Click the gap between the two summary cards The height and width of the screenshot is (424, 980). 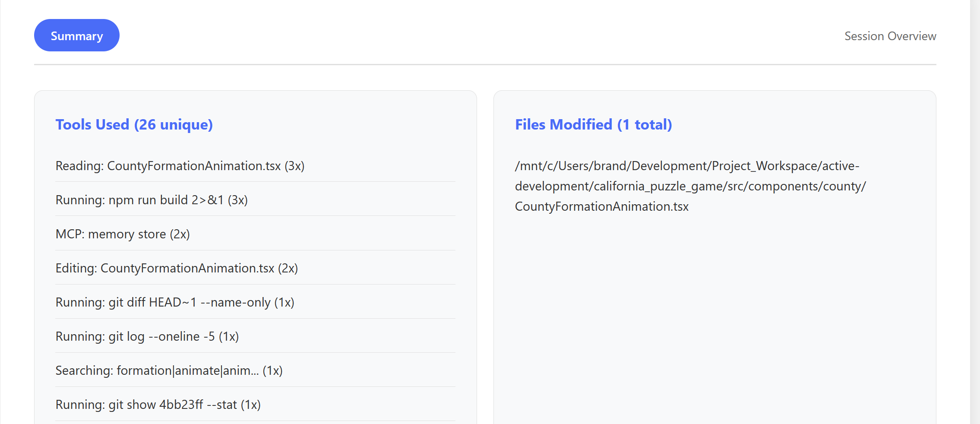point(485,259)
